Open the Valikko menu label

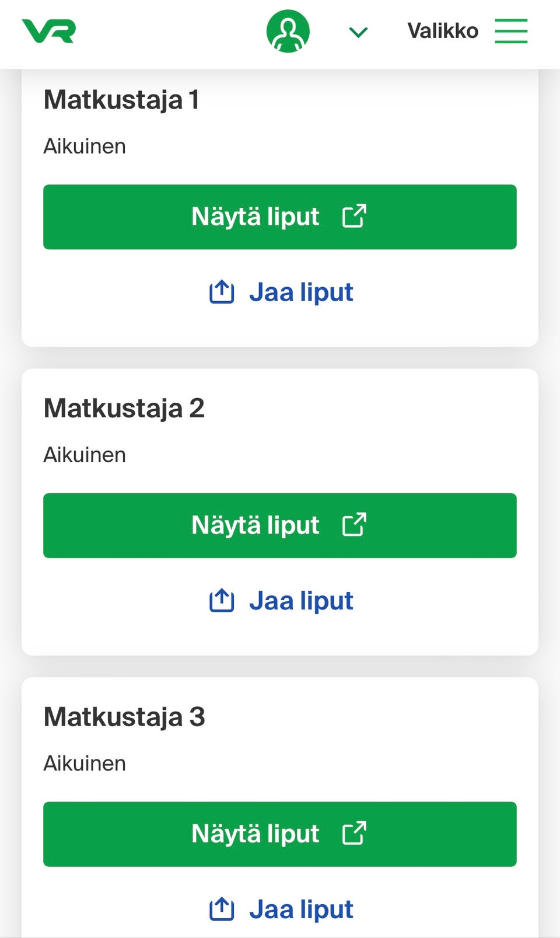click(443, 31)
